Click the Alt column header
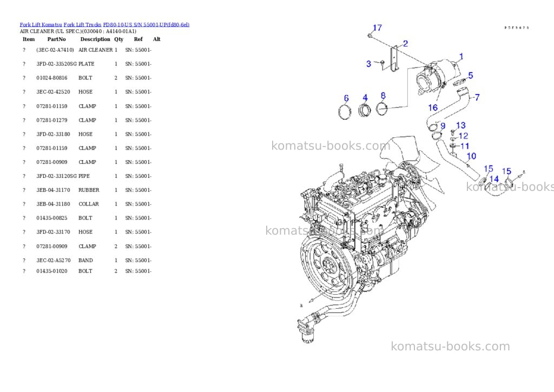This screenshot has width=554, height=392. point(156,39)
